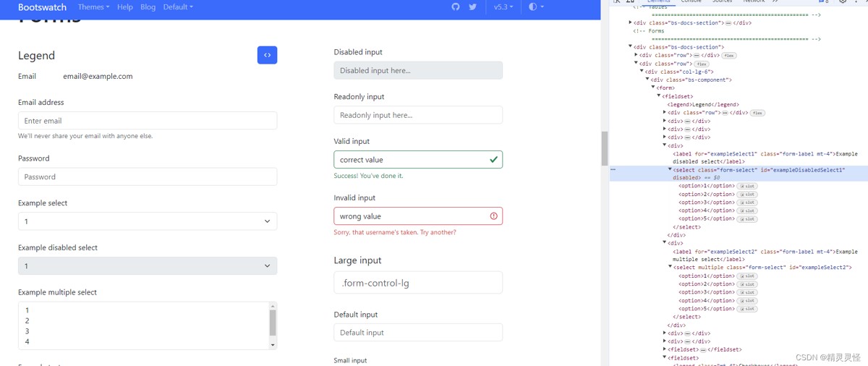Image resolution: width=868 pixels, height=366 pixels.
Task: Click the flex badge beside the first row div
Action: (x=729, y=56)
